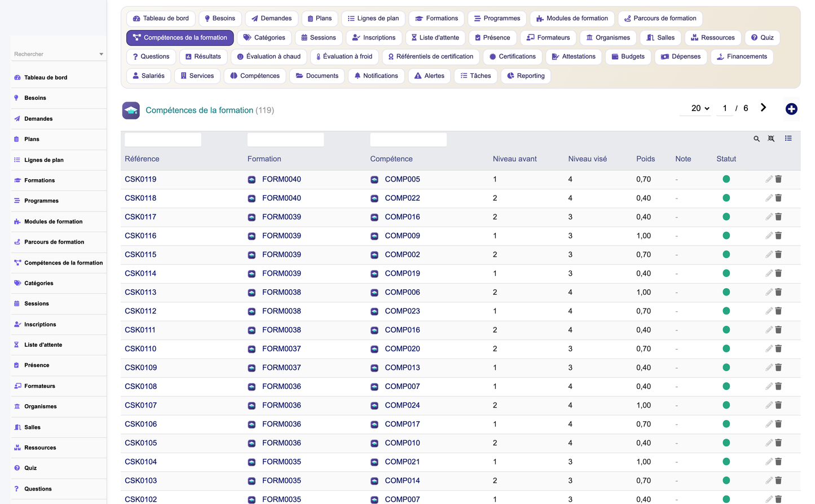Open the Référentiels de certification tab
The height and width of the screenshot is (504, 815).
(431, 57)
